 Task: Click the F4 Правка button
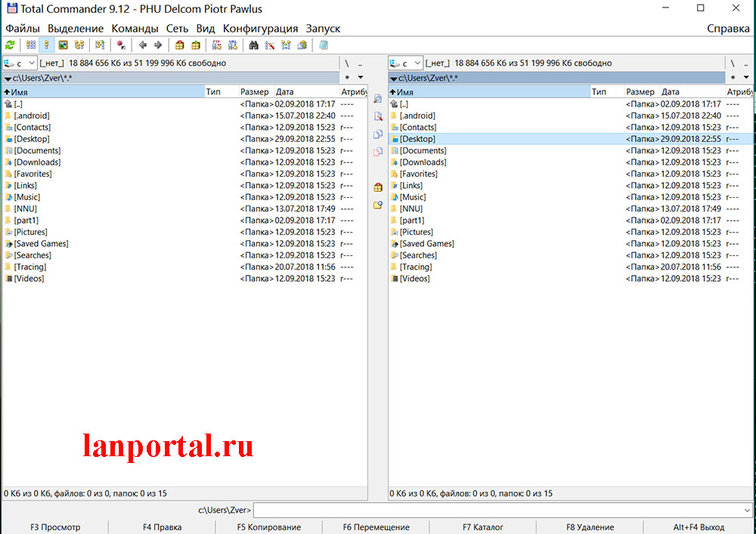(162, 527)
